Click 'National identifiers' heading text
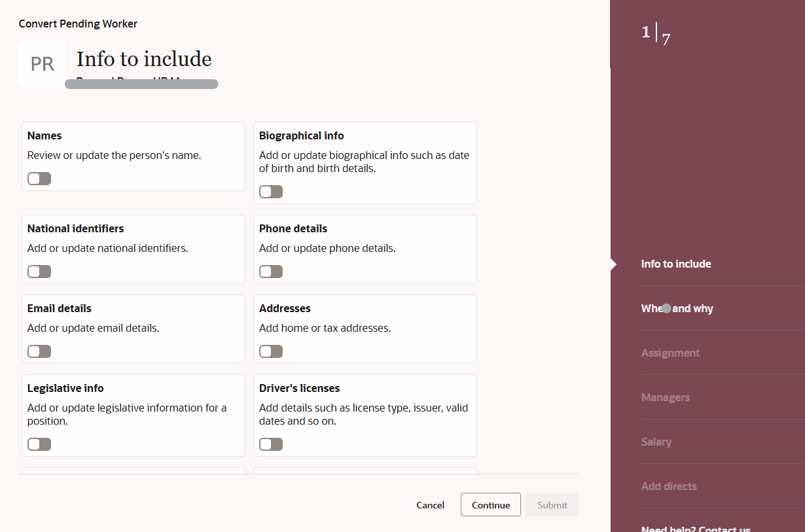805x532 pixels. 76,228
